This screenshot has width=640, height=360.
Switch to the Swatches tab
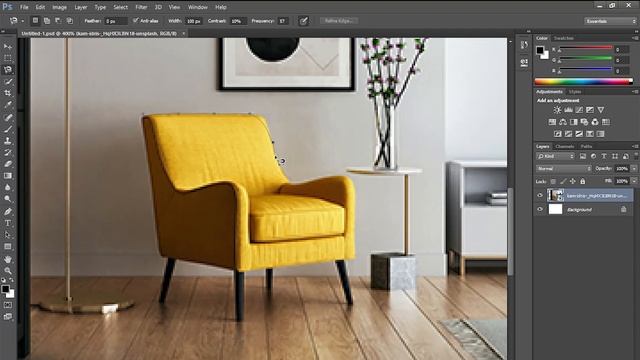coord(564,38)
